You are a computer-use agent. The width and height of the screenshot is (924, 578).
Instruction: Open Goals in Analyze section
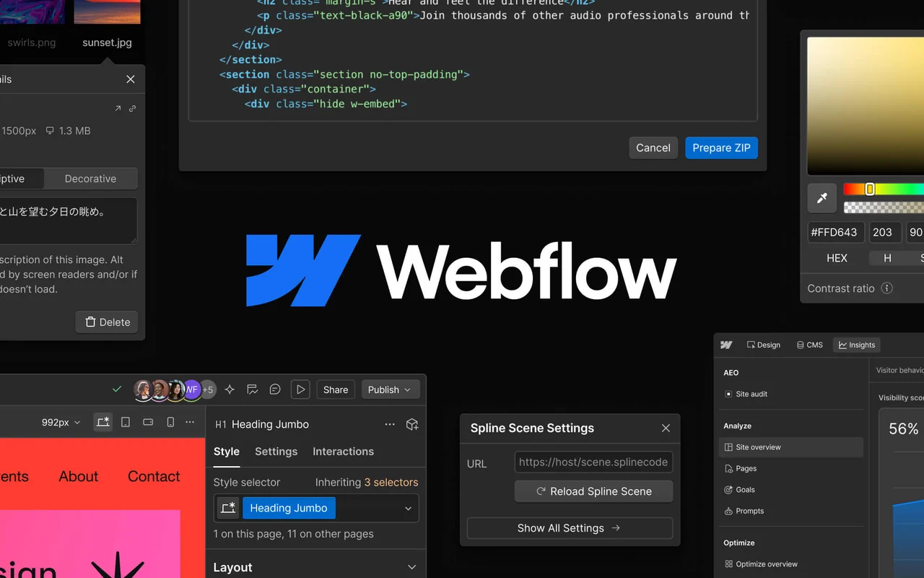(791, 489)
